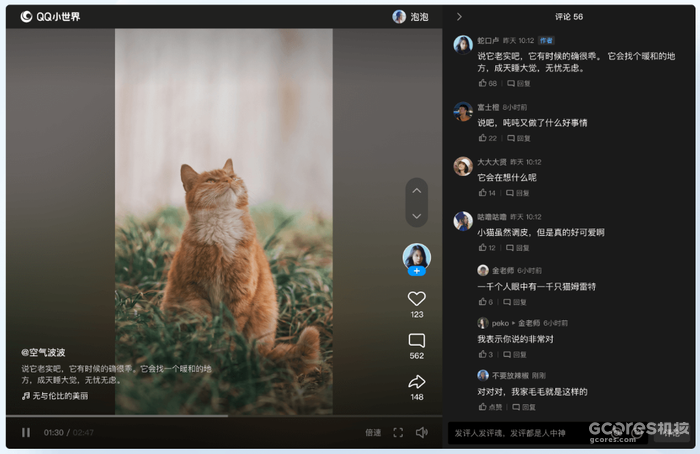The height and width of the screenshot is (454, 700).
Task: Click the QQ小世界 logo
Action: click(x=50, y=17)
